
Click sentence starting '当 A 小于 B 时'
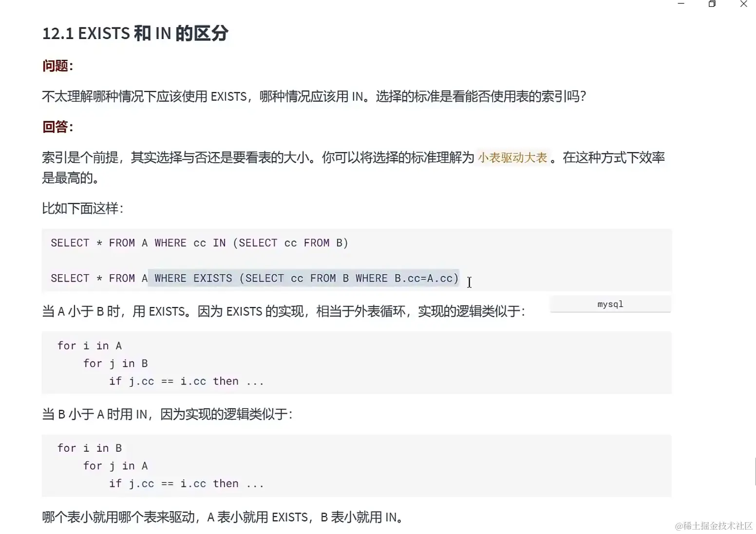pos(283,311)
